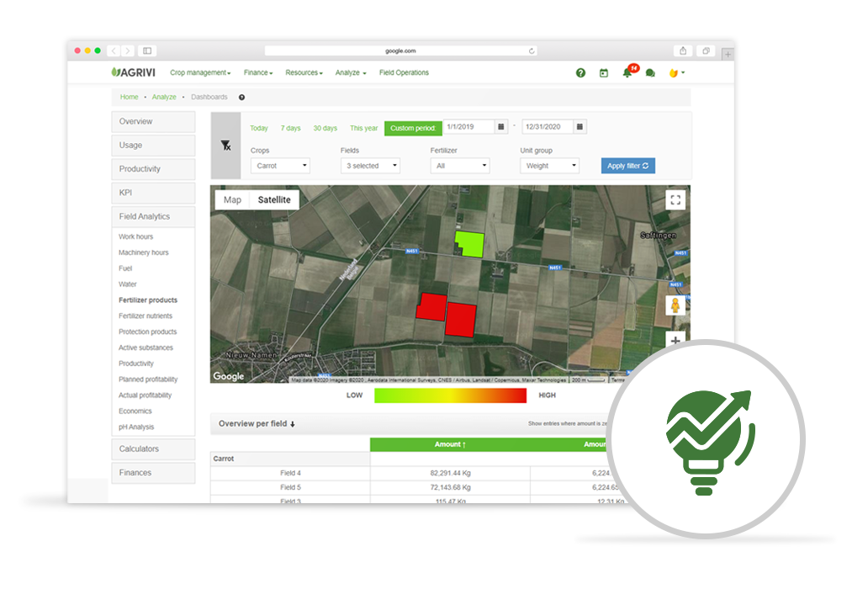Open Crops dropdown showing Carrot

(280, 166)
